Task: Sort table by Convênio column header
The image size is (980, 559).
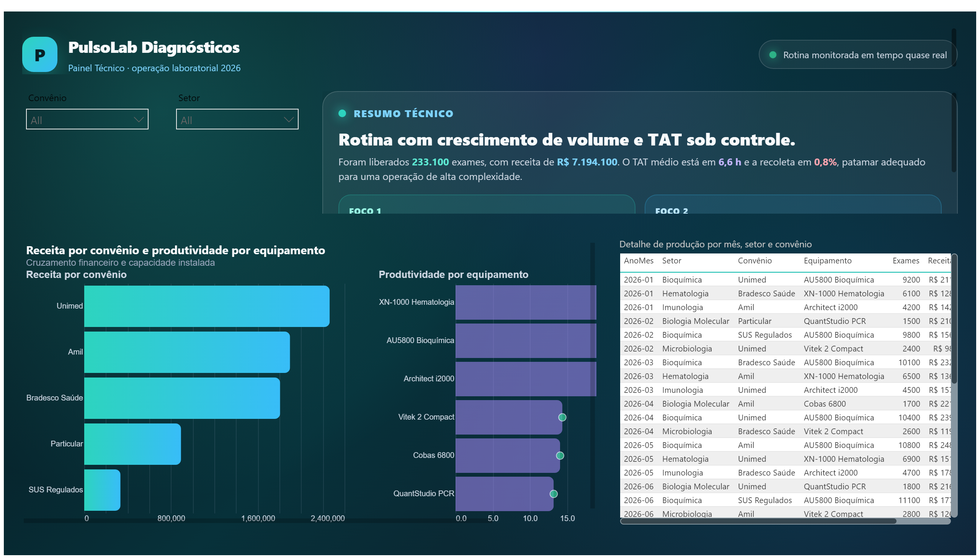Action: 754,261
